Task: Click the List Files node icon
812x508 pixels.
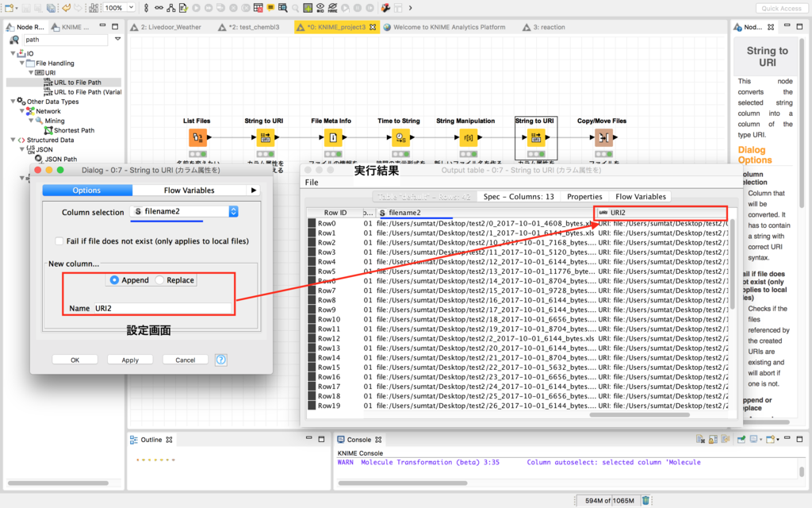Action: pos(197,137)
